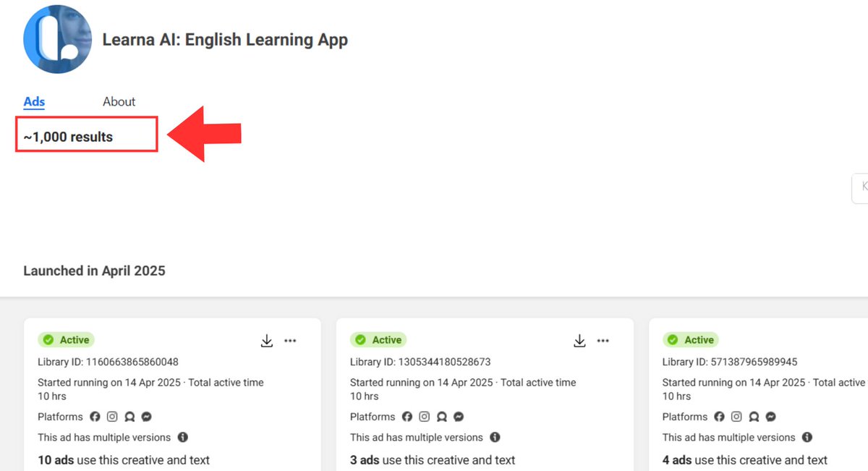Click the 'Learna AI: English Learning App' page title
The height and width of the screenshot is (471, 868).
(x=225, y=40)
